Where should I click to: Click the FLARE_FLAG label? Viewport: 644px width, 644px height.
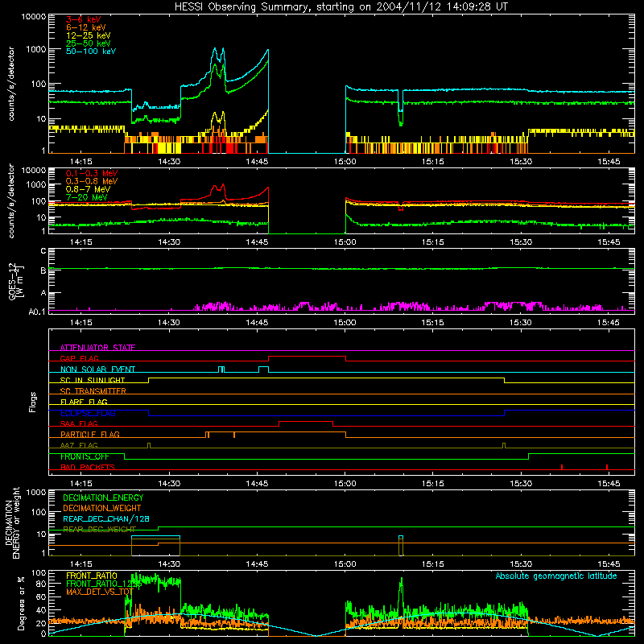tap(84, 402)
